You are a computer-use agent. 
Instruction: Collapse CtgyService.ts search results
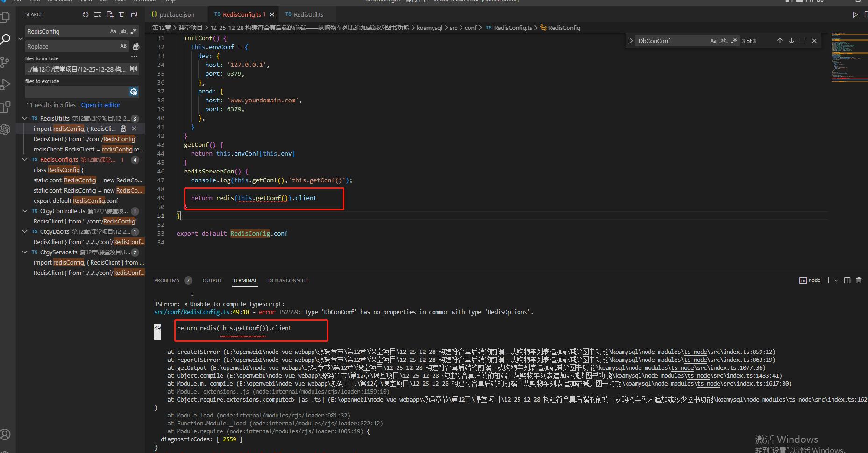pos(25,252)
